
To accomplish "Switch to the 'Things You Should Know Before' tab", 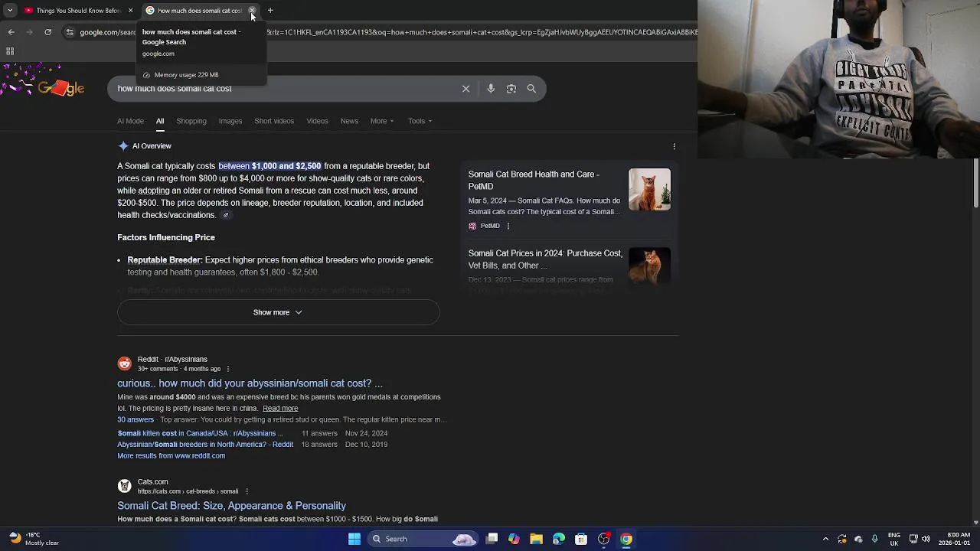I will point(78,11).
